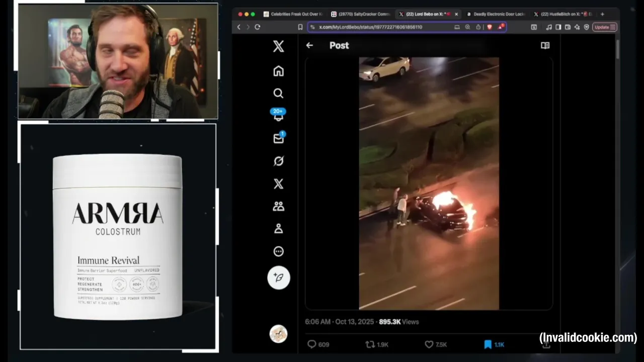Viewport: 644px width, 362px height.
Task: Click the share icon in address bar
Action: click(478, 27)
